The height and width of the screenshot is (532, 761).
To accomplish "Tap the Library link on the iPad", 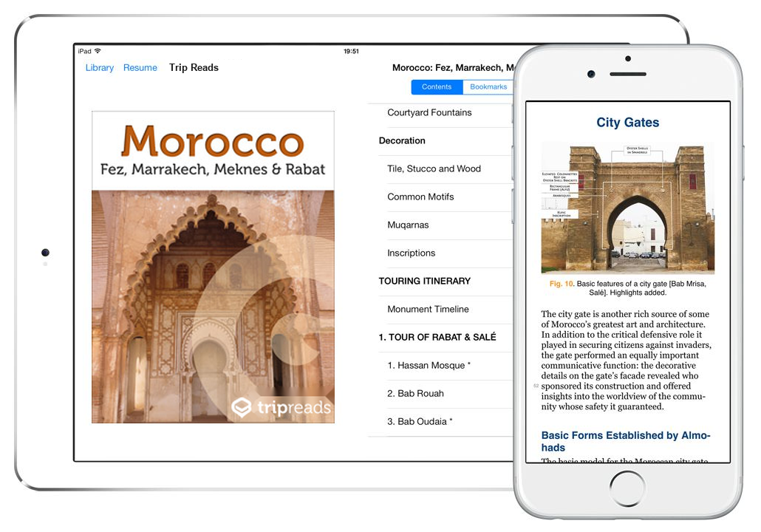I will 100,68.
